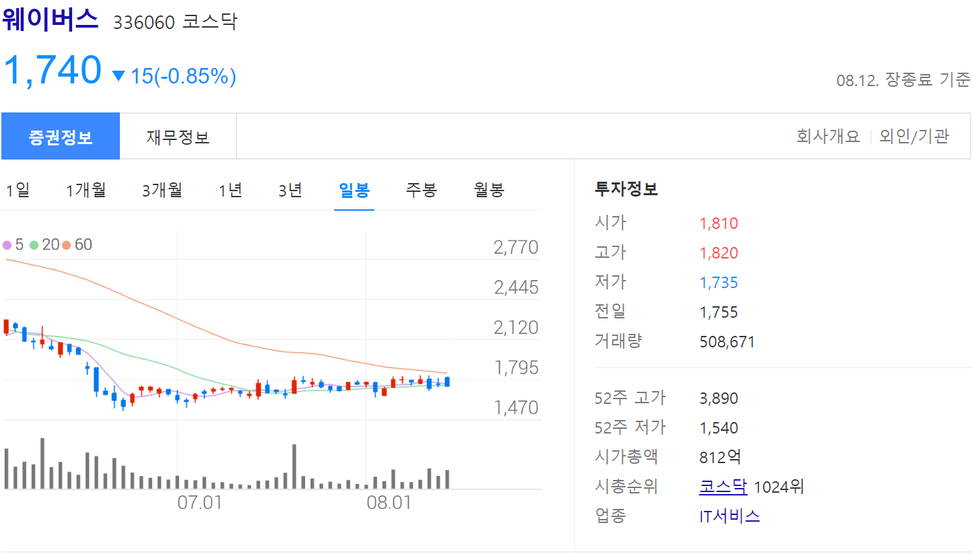Switch to 월봉 monthly candles

[489, 191]
